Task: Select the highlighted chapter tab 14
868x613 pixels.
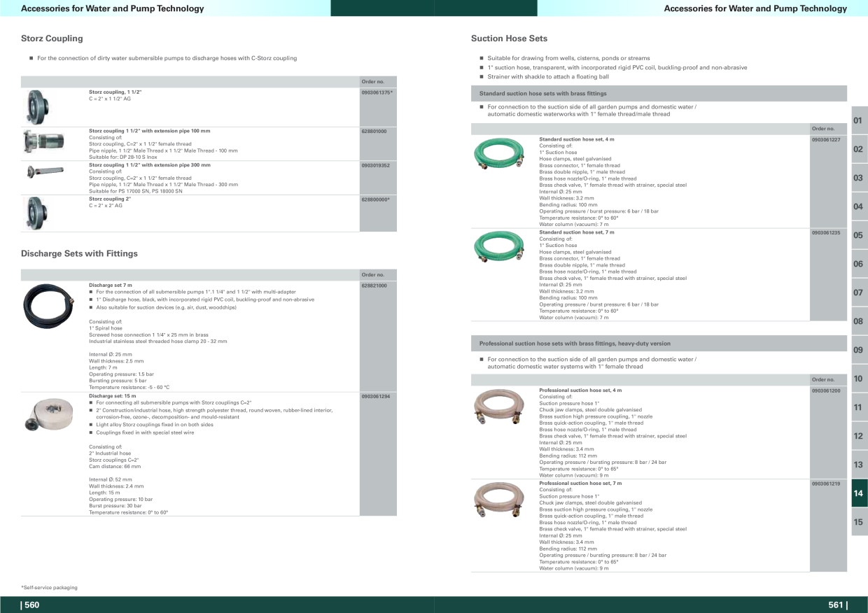Action: (859, 493)
